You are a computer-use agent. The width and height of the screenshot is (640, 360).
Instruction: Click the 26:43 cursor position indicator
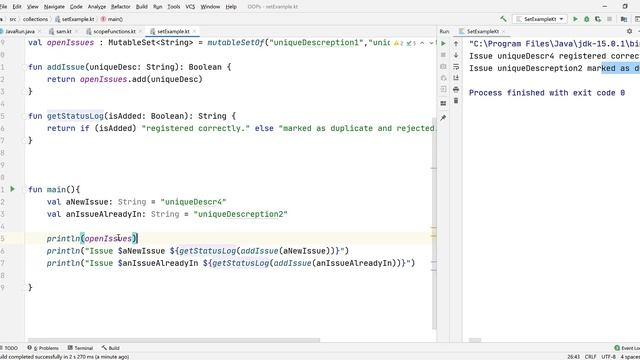573,357
